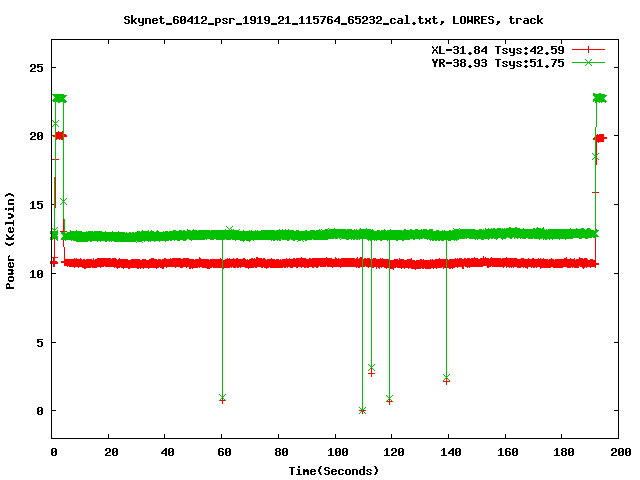Viewport: 640px width, 480px height.
Task: Click the y-axis tick label 5
Action: (x=40, y=342)
